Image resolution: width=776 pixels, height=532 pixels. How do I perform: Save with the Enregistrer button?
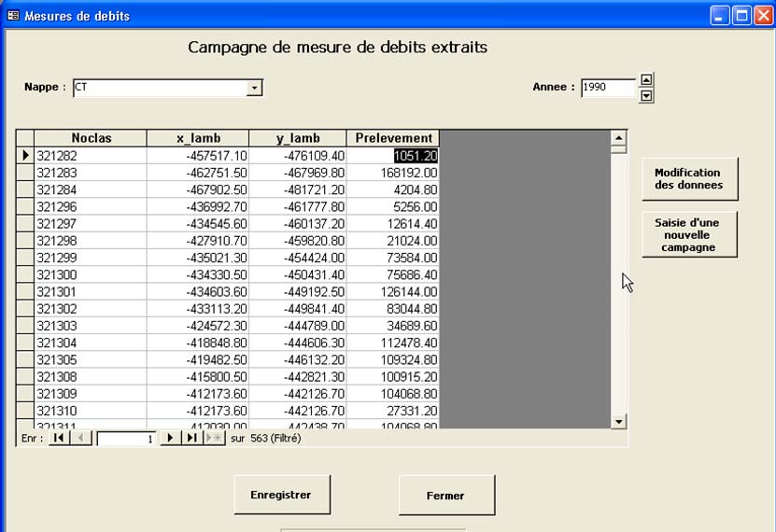pyautogui.click(x=281, y=495)
